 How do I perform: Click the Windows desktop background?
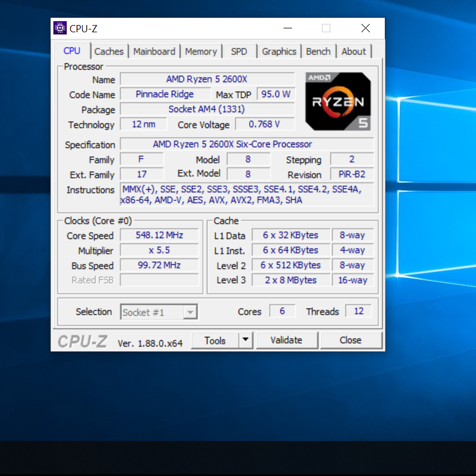pos(434,389)
